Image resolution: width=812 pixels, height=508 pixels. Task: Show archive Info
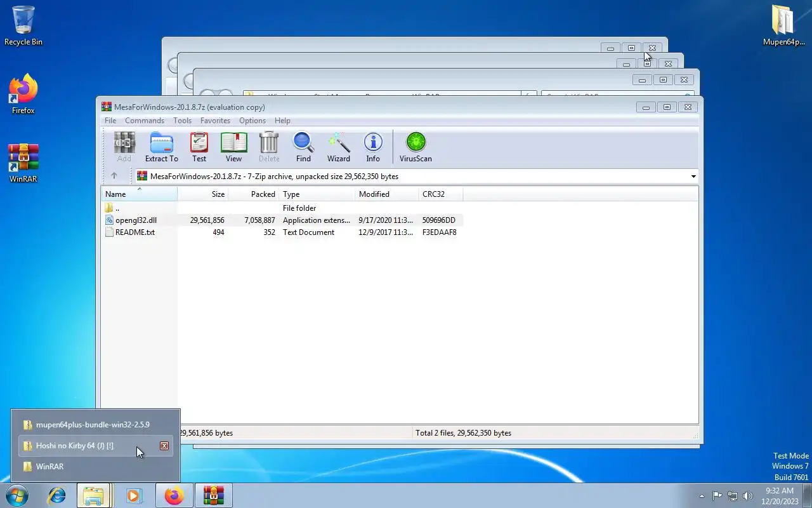[x=373, y=147]
